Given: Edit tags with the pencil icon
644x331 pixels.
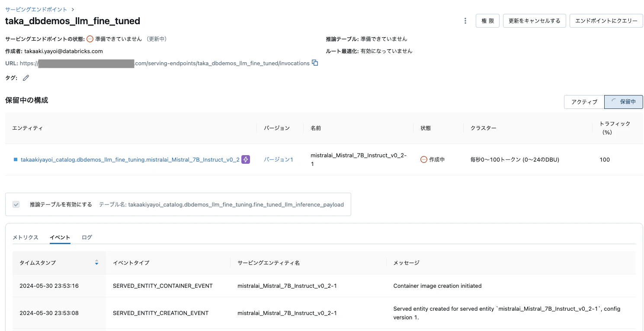Looking at the screenshot, I should coord(26,78).
